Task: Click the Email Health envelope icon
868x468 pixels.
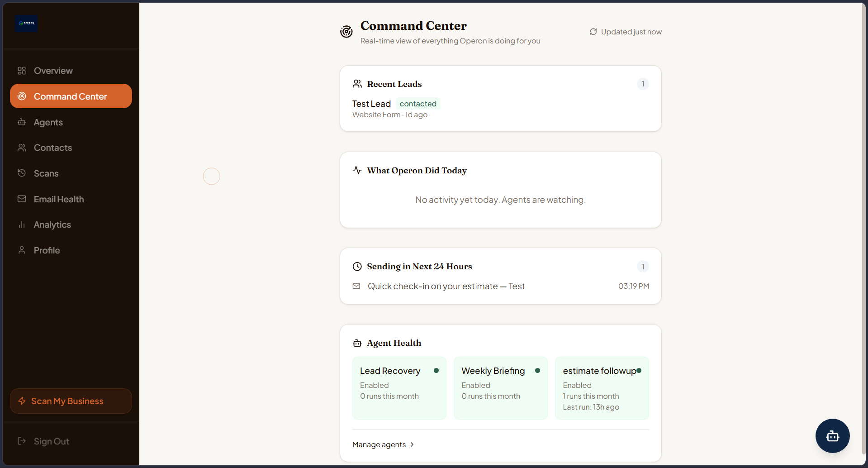Action: pos(22,199)
